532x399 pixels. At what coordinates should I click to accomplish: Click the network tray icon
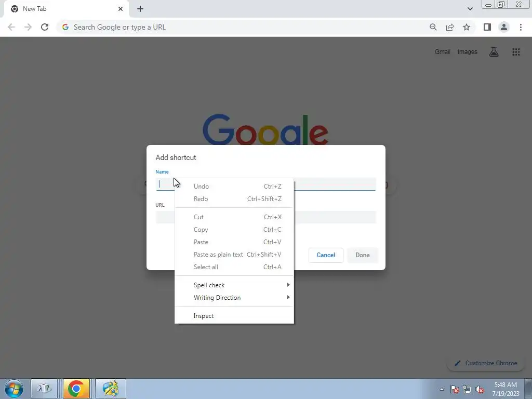[467, 389]
